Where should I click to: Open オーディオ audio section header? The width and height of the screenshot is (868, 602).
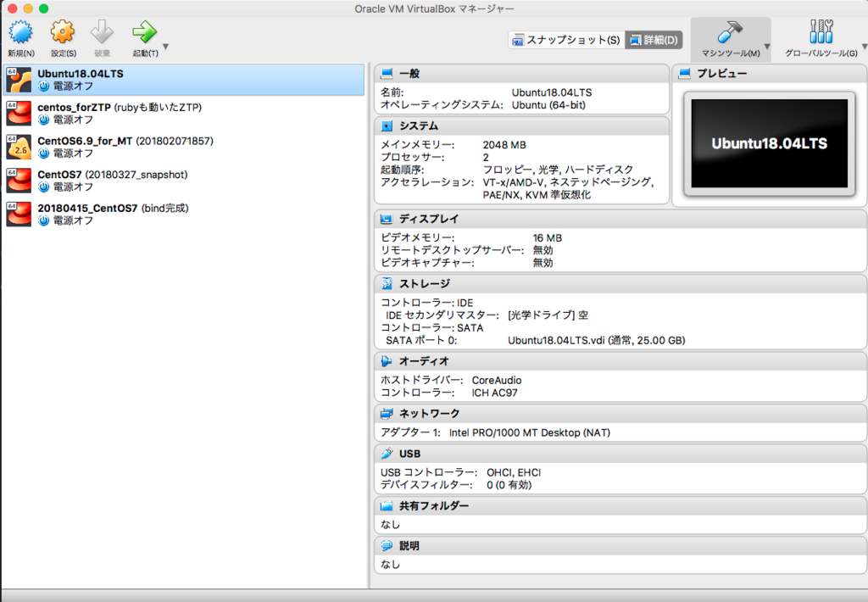[x=620, y=362]
